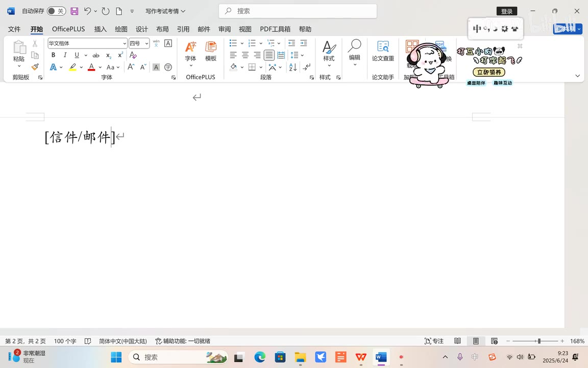
Task: Click the title bar 搜索 search box
Action: point(298,11)
